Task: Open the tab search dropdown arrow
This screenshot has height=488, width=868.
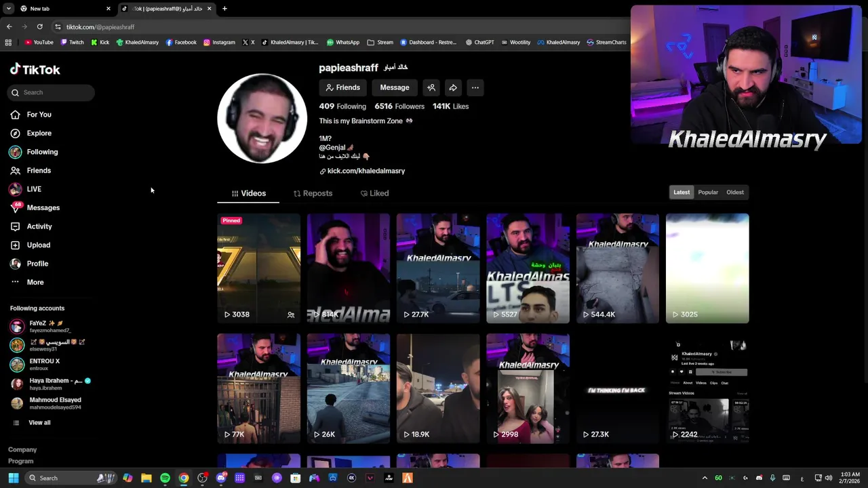Action: (x=8, y=9)
